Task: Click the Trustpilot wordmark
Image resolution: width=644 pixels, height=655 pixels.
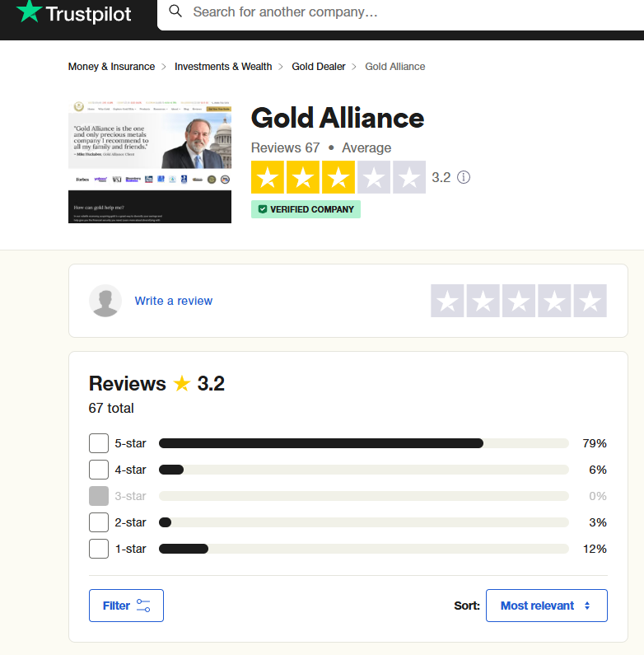Action: pos(89,14)
